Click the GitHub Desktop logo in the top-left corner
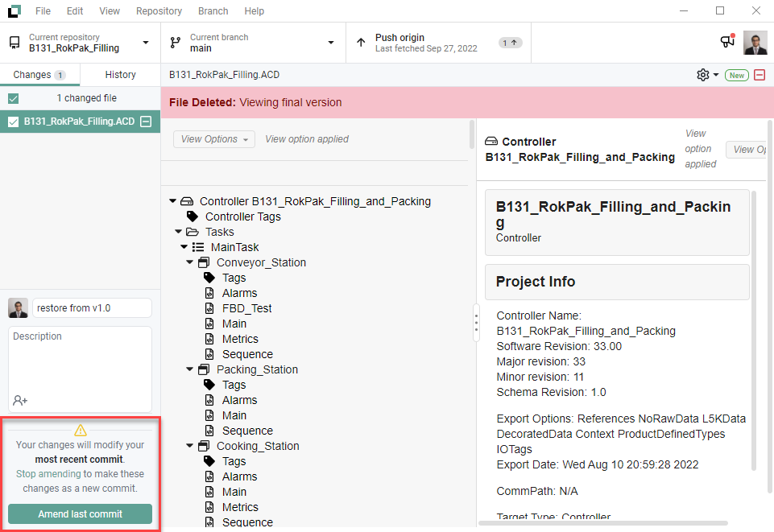Screen dimensions: 774x532 tap(13, 10)
